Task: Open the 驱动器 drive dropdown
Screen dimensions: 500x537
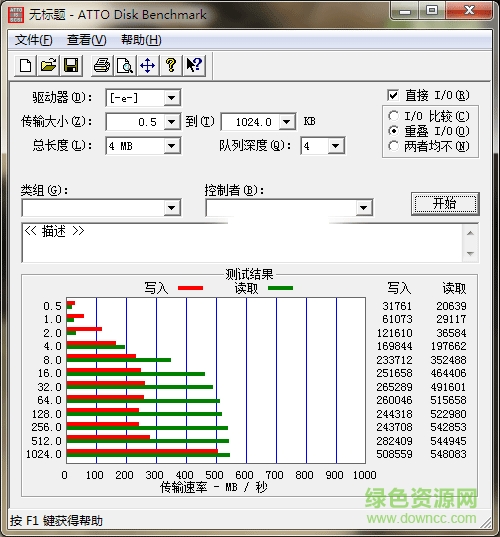Action: coord(172,98)
